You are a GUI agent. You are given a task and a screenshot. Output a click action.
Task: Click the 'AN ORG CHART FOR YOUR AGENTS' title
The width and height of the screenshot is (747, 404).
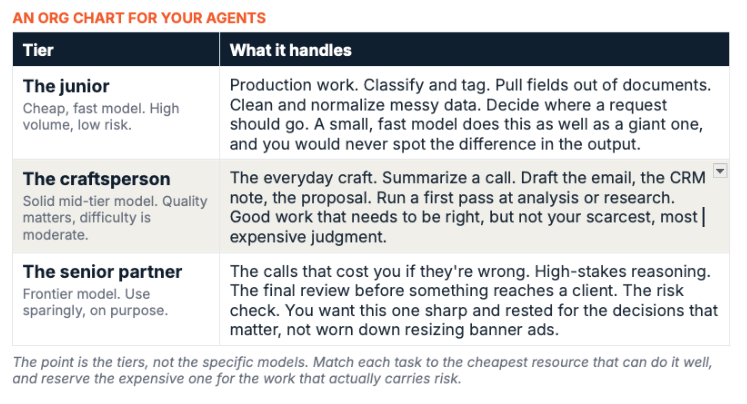click(x=139, y=18)
